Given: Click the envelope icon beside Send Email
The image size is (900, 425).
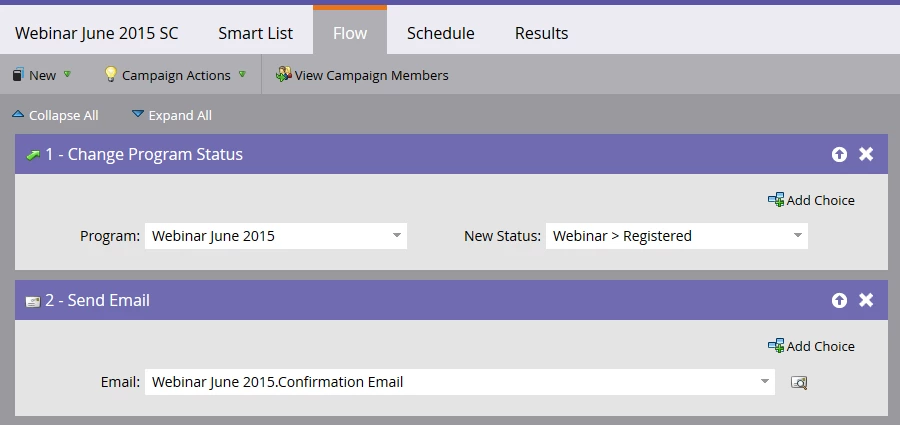Looking at the screenshot, I should [33, 301].
